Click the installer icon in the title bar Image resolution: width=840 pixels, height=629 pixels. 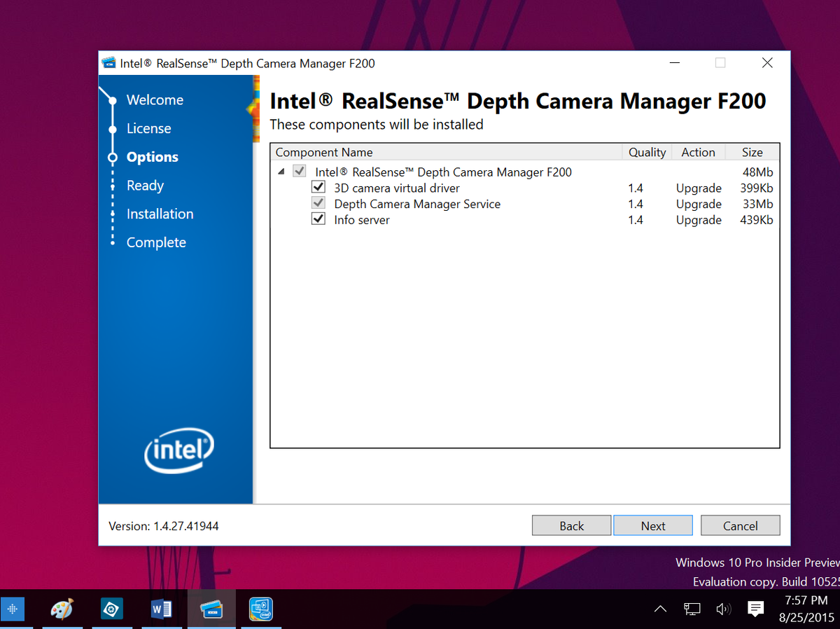tap(109, 63)
